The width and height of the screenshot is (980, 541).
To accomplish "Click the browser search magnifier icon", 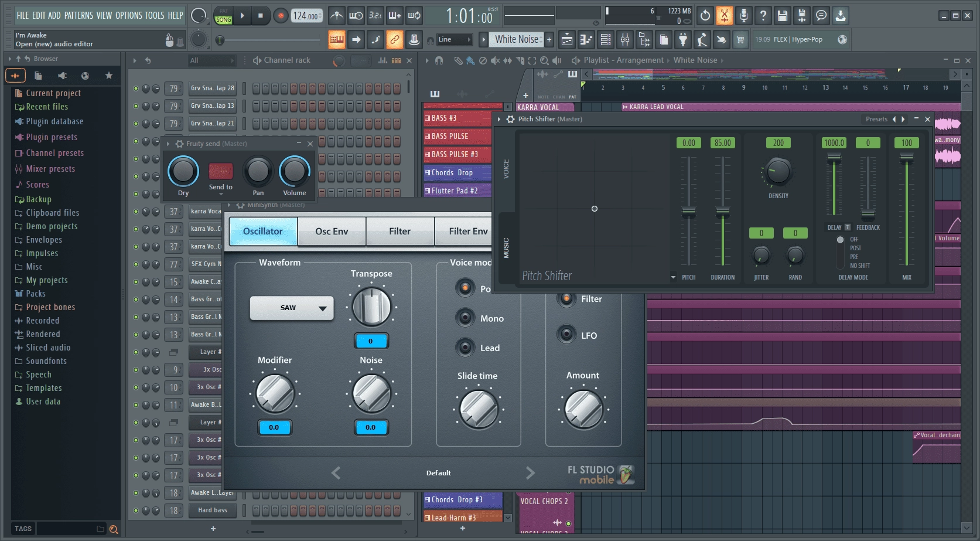I will [x=114, y=529].
